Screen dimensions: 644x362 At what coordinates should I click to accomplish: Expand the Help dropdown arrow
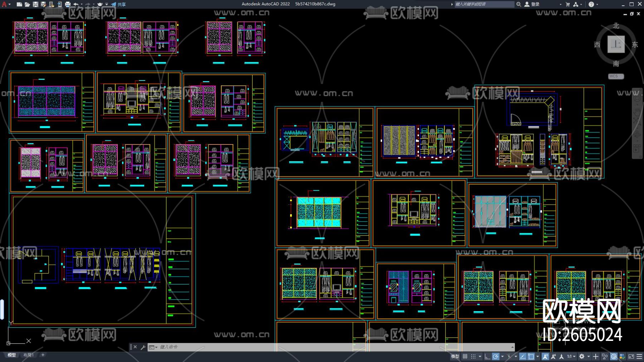tap(597, 4)
